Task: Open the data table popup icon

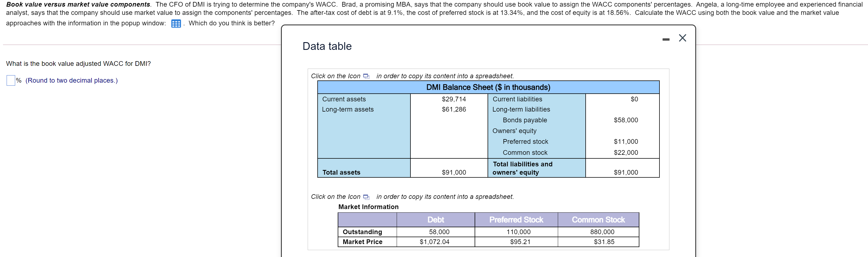Action: coord(176,24)
